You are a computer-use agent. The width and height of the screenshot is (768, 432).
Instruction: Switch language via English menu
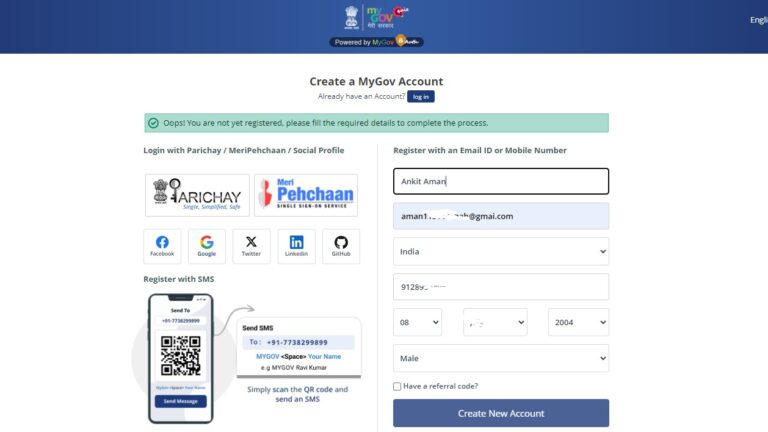pyautogui.click(x=758, y=19)
